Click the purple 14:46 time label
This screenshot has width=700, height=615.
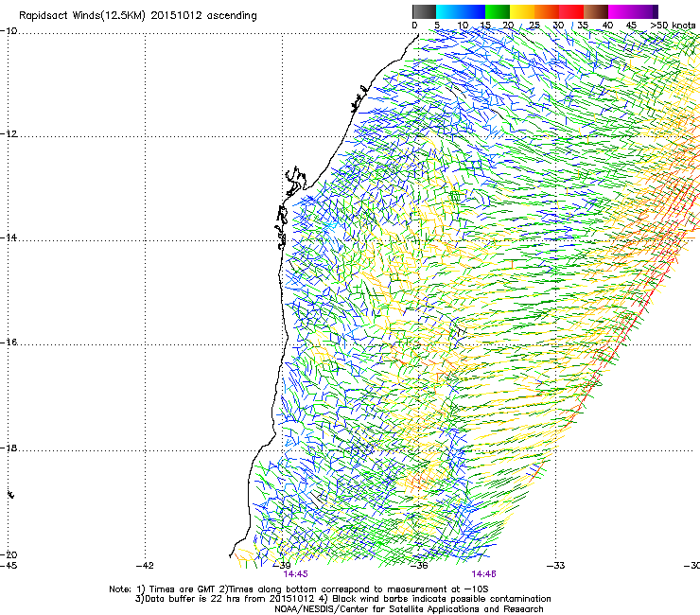(x=484, y=574)
